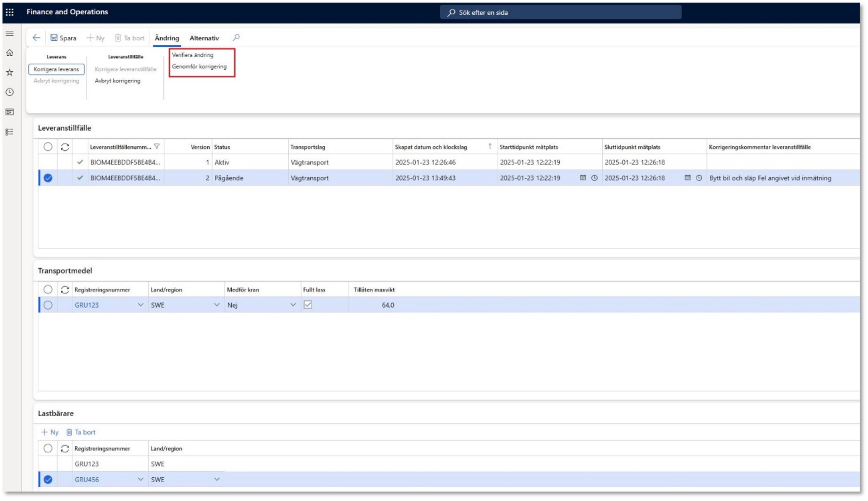Viewport: 868px width, 501px height.
Task: Open the Ändring tab
Action: [x=167, y=38]
